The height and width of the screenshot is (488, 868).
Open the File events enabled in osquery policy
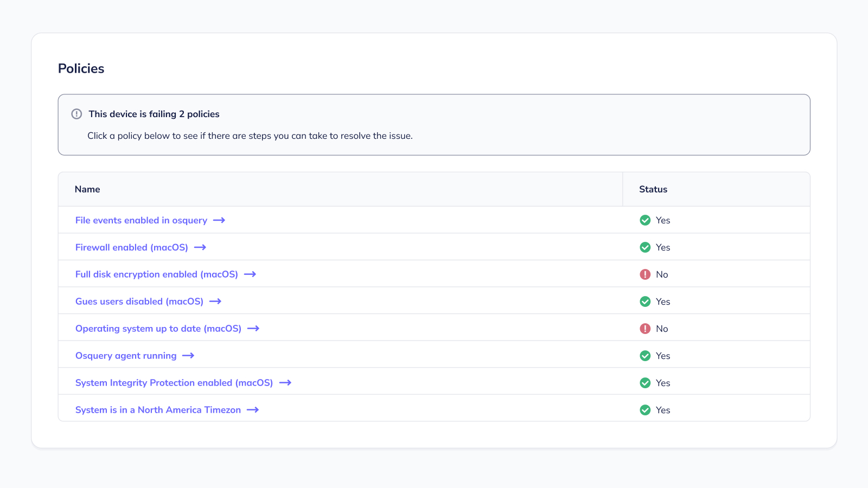click(141, 220)
